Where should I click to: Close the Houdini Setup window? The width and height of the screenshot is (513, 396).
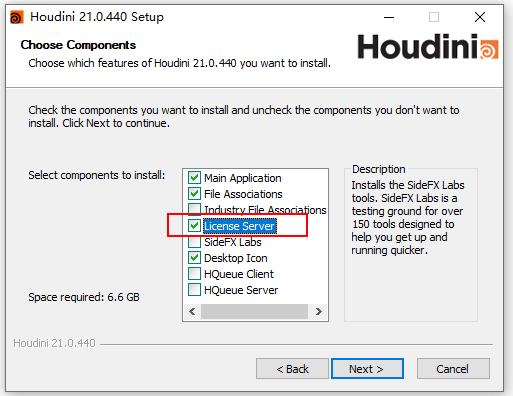[x=480, y=17]
